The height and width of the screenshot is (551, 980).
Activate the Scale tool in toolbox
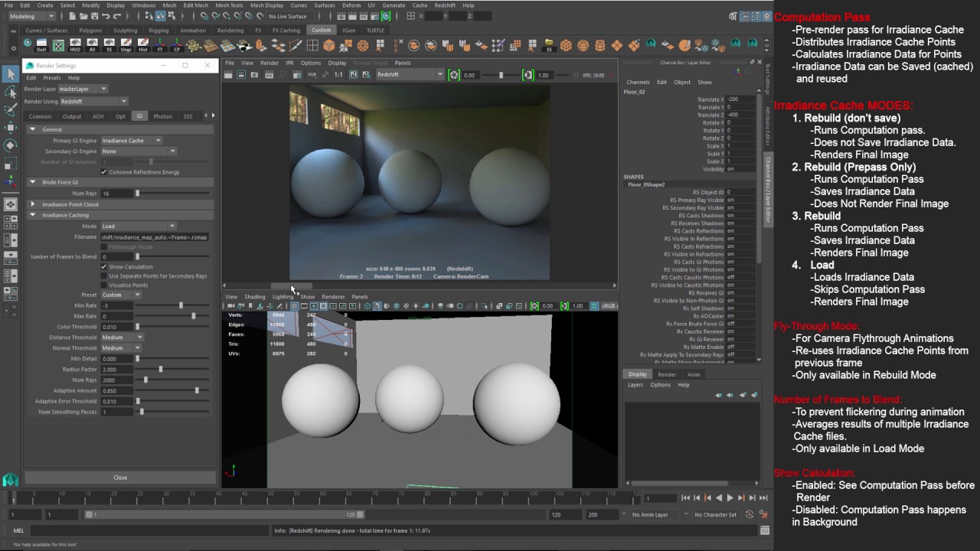[x=11, y=163]
